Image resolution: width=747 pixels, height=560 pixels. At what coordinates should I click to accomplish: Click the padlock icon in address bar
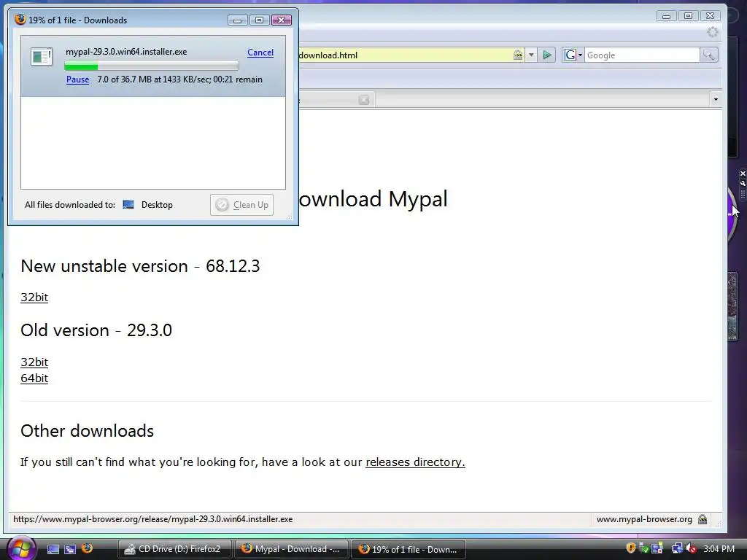(518, 55)
